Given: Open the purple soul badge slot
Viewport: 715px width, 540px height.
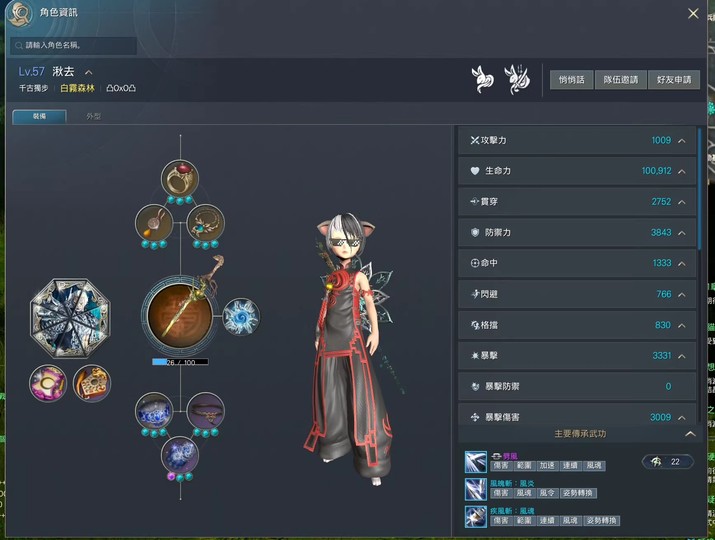Looking at the screenshot, I should (x=48, y=383).
